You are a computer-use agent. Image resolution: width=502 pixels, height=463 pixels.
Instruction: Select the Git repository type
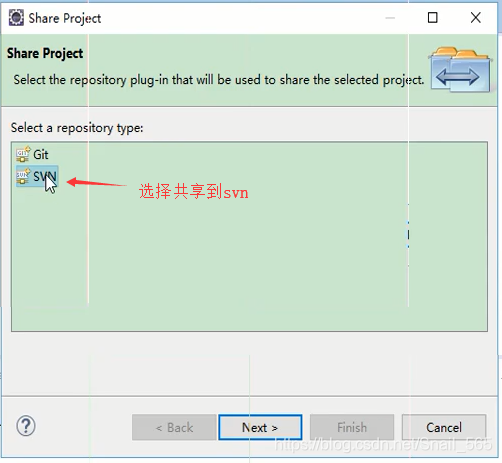coord(32,155)
